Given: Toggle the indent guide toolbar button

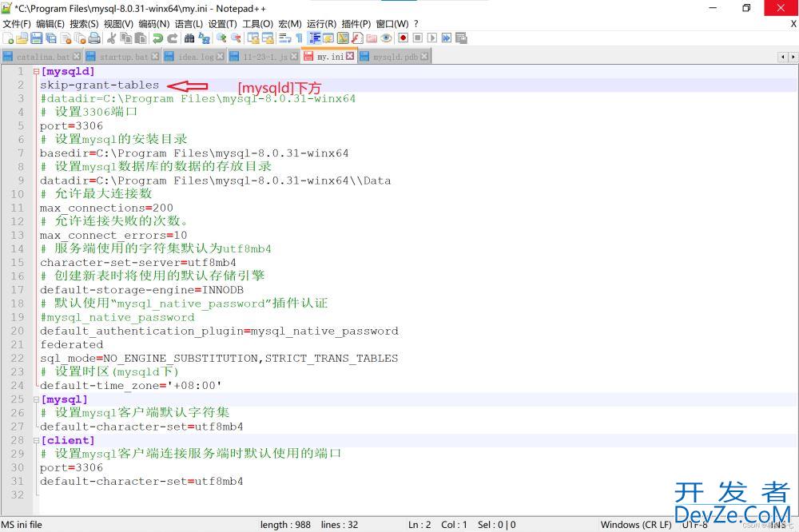Looking at the screenshot, I should pos(314,38).
